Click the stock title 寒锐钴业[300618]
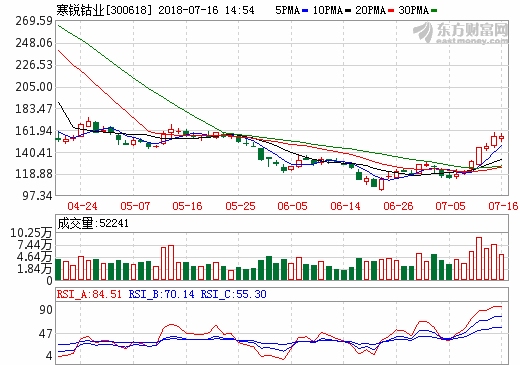 point(104,10)
